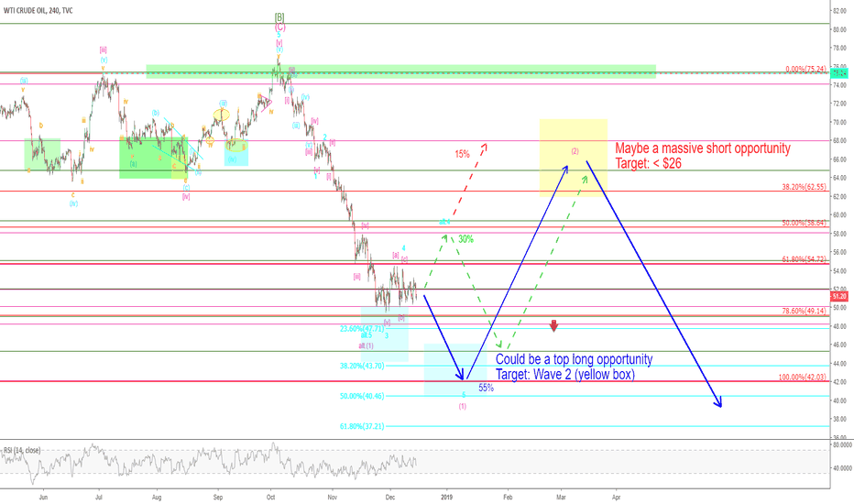Image resolution: width=854 pixels, height=504 pixels.
Task: Click the Jul date on time axis
Action: (99, 497)
